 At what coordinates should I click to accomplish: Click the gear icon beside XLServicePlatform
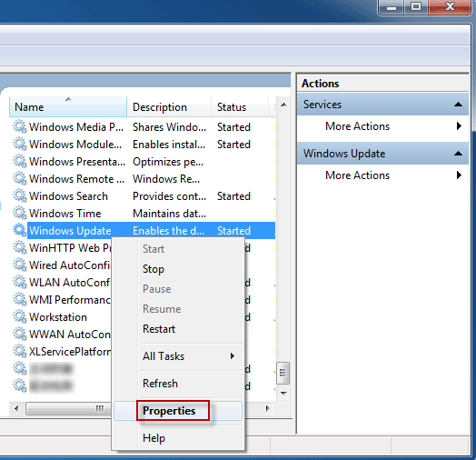tap(20, 352)
